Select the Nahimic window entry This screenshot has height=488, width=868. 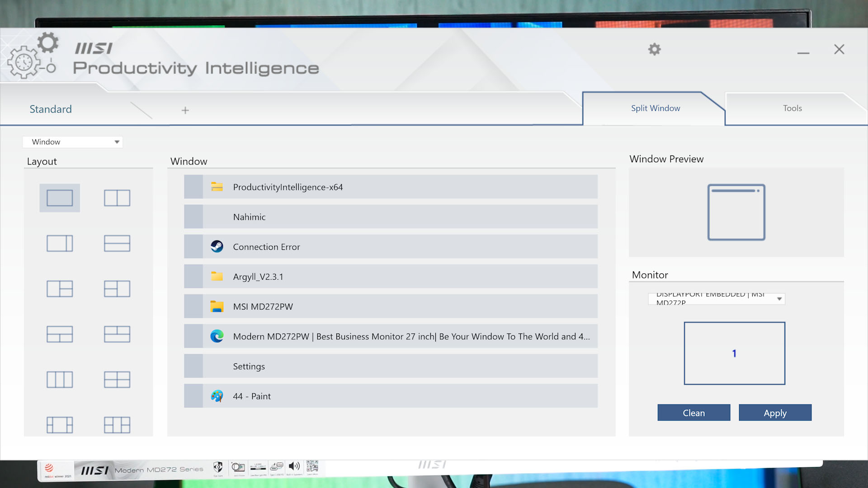tap(391, 216)
